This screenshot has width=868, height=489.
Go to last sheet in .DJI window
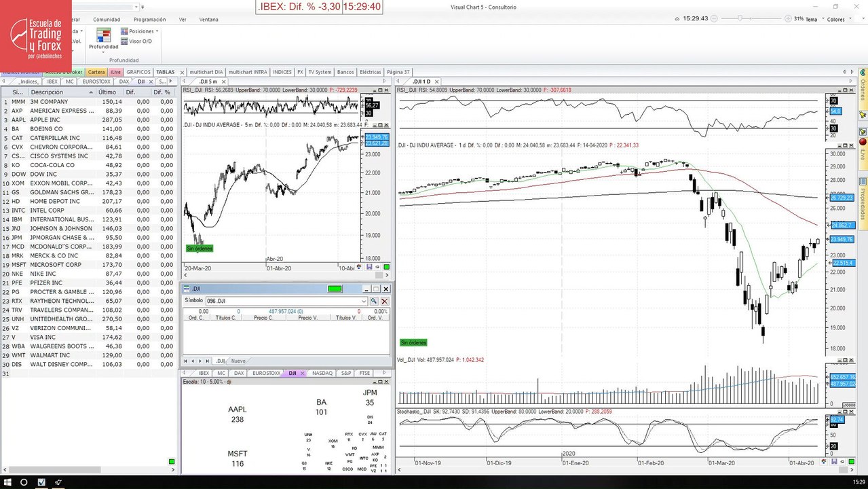(206, 361)
